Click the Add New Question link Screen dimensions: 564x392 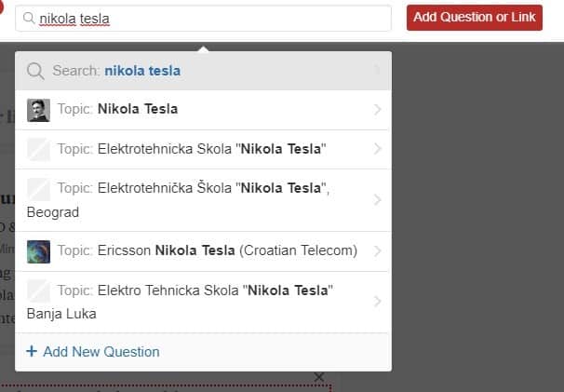(x=101, y=352)
